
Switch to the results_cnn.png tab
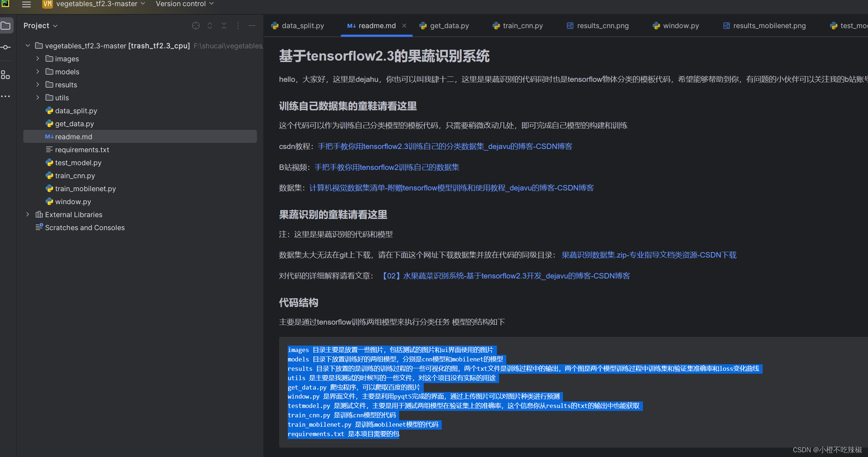pos(602,26)
